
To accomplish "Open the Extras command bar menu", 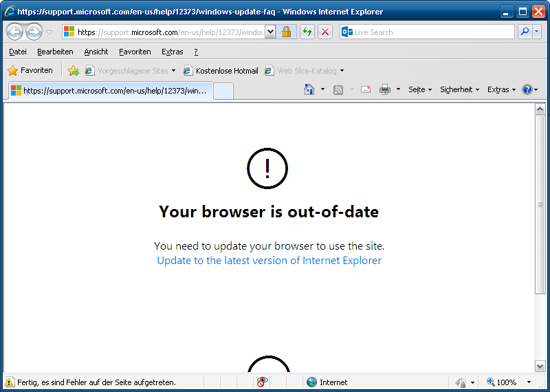I will coord(501,90).
